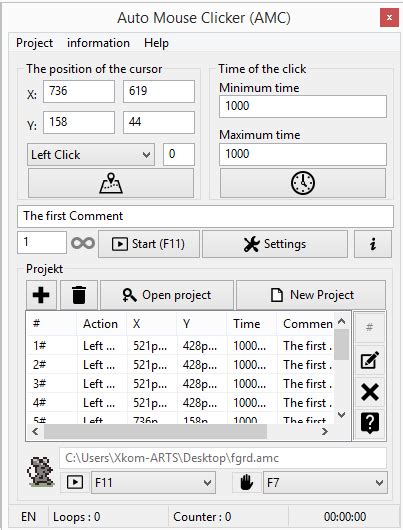Click the X field containing 736
403x530 pixels.
[79, 91]
